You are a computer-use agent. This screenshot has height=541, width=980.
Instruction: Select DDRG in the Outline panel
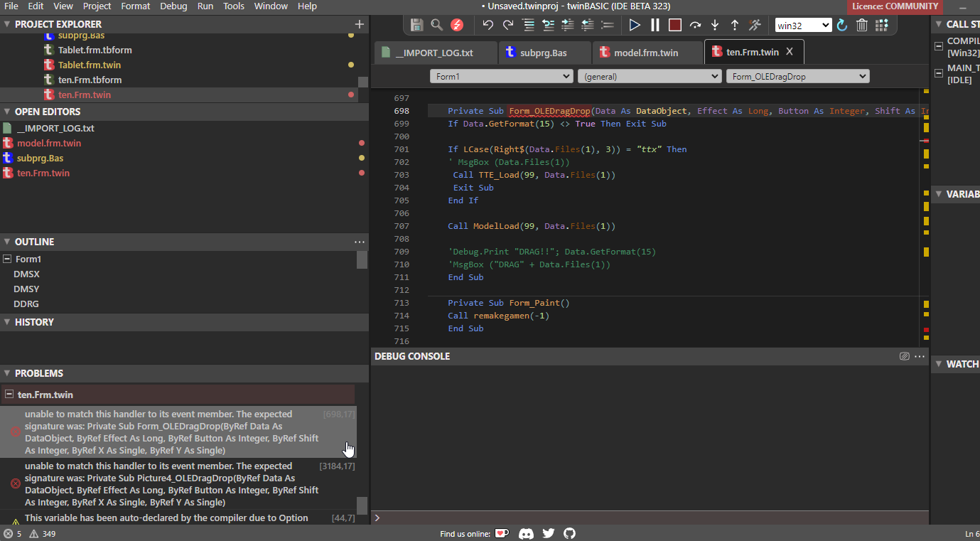26,304
